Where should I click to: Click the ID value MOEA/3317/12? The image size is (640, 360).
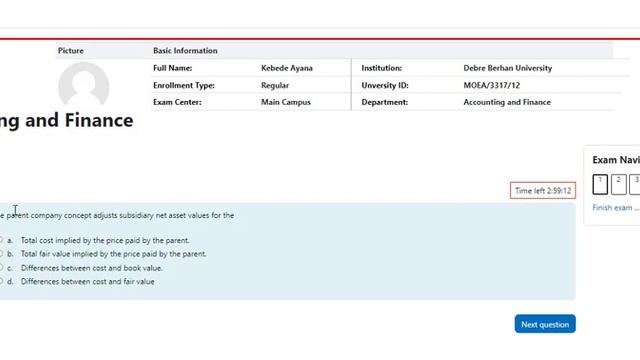[491, 85]
